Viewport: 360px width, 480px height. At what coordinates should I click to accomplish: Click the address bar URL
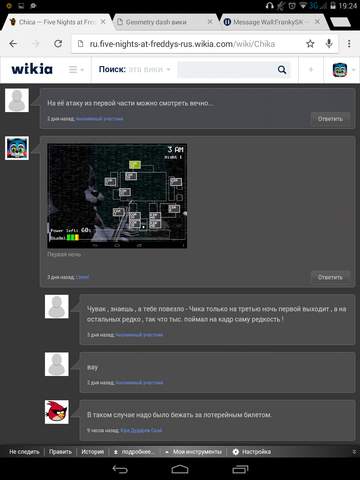[x=182, y=44]
